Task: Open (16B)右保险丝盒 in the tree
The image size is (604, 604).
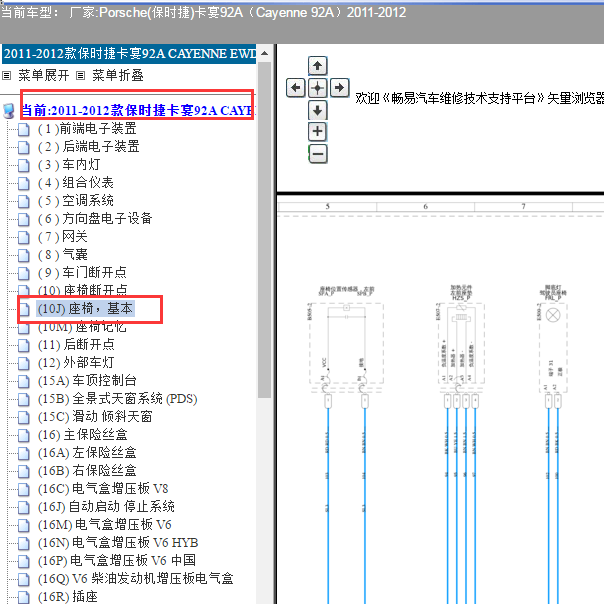Action: [x=87, y=470]
